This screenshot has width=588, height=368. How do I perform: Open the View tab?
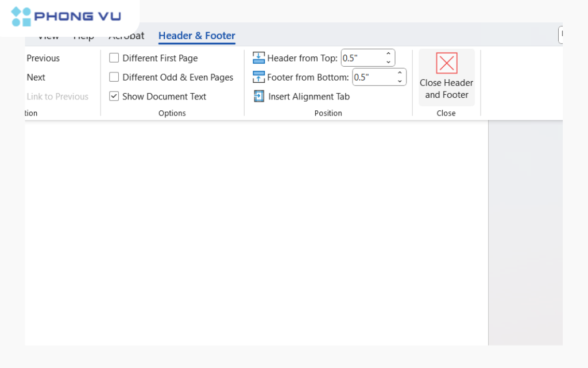pyautogui.click(x=48, y=36)
